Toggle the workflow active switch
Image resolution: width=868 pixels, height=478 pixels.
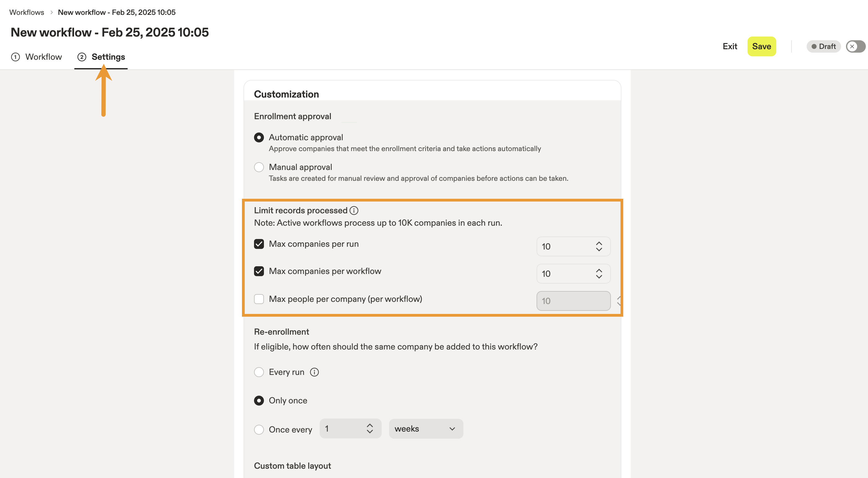click(x=856, y=46)
